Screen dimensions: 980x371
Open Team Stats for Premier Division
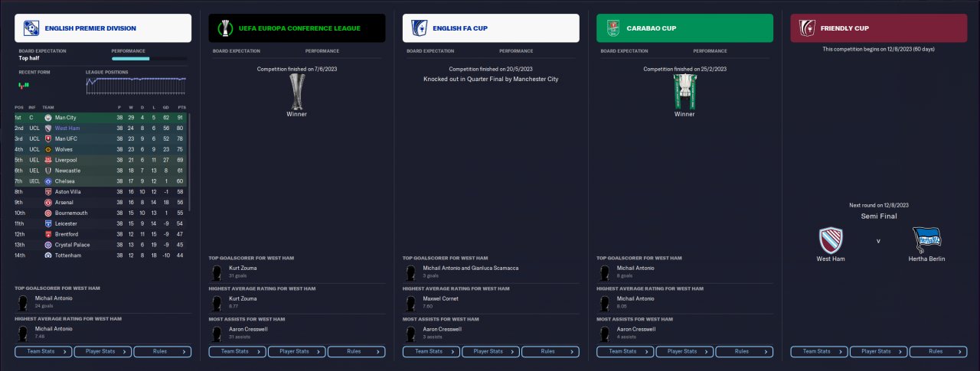click(x=44, y=352)
